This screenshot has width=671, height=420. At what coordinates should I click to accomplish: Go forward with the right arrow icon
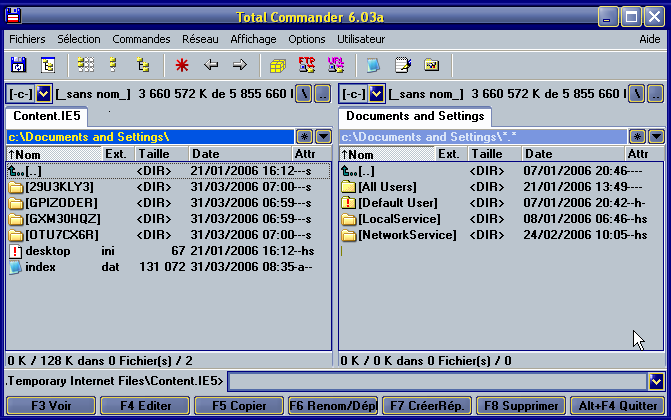(x=240, y=65)
